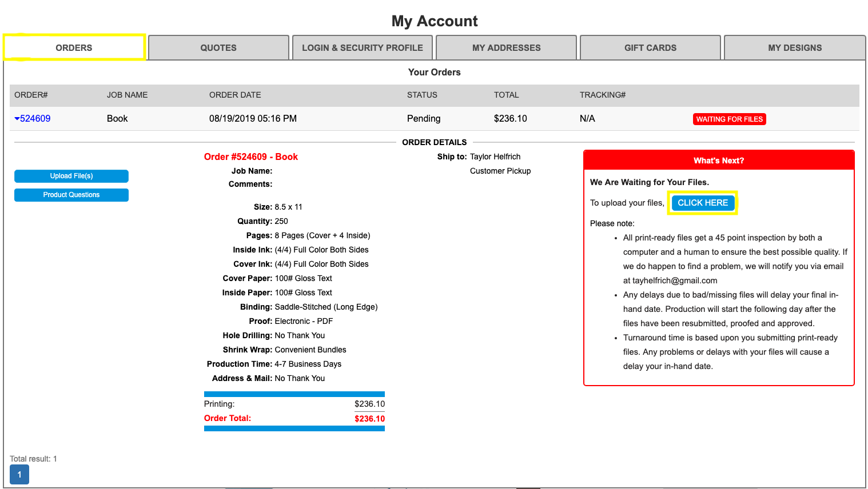Click the red What's Next? panel header
This screenshot has height=489, width=868.
click(x=719, y=161)
